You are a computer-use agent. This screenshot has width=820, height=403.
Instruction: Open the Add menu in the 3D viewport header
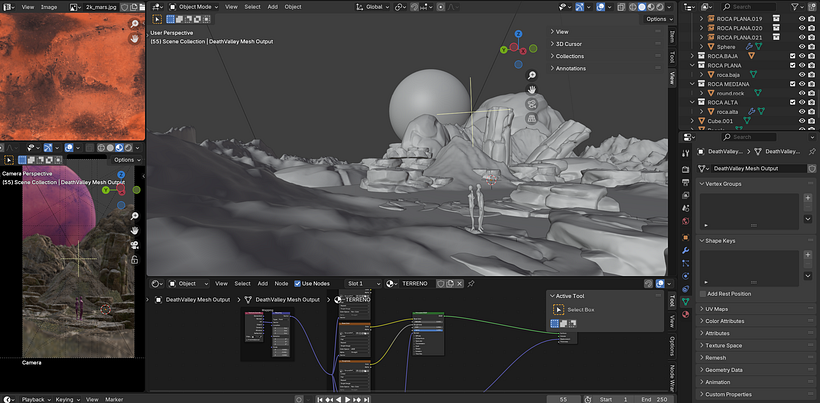point(272,7)
